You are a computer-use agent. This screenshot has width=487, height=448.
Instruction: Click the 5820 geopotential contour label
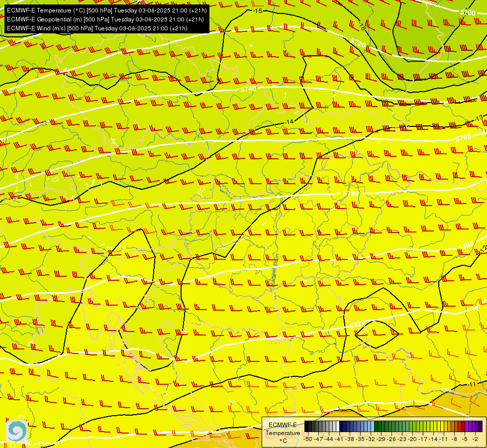coord(358,324)
